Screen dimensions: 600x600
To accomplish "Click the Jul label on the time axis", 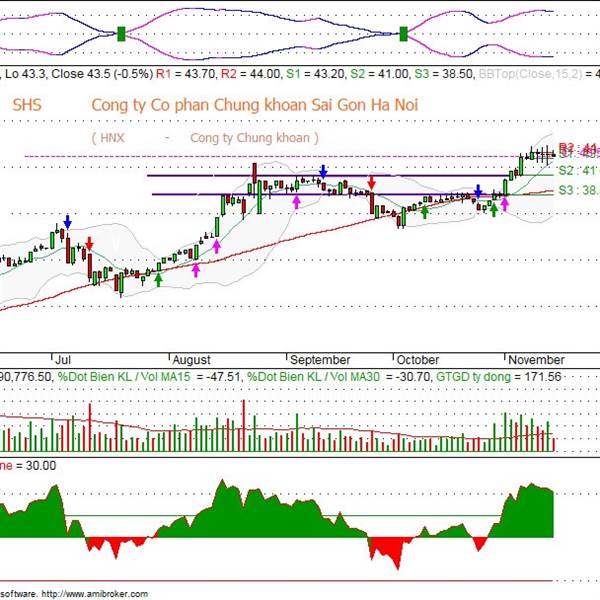I will (63, 360).
